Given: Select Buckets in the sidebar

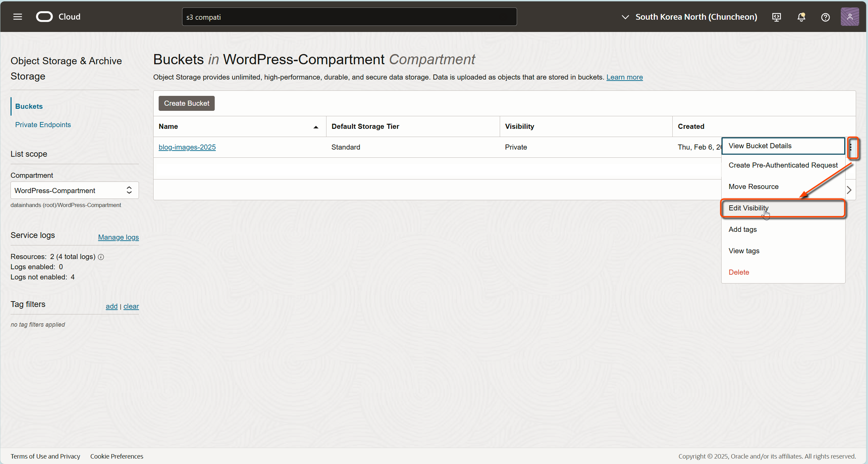Looking at the screenshot, I should pos(29,106).
